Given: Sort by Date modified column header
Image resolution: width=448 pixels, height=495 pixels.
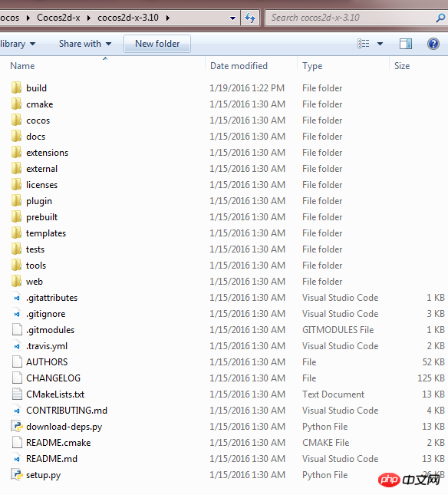Looking at the screenshot, I should pos(239,66).
